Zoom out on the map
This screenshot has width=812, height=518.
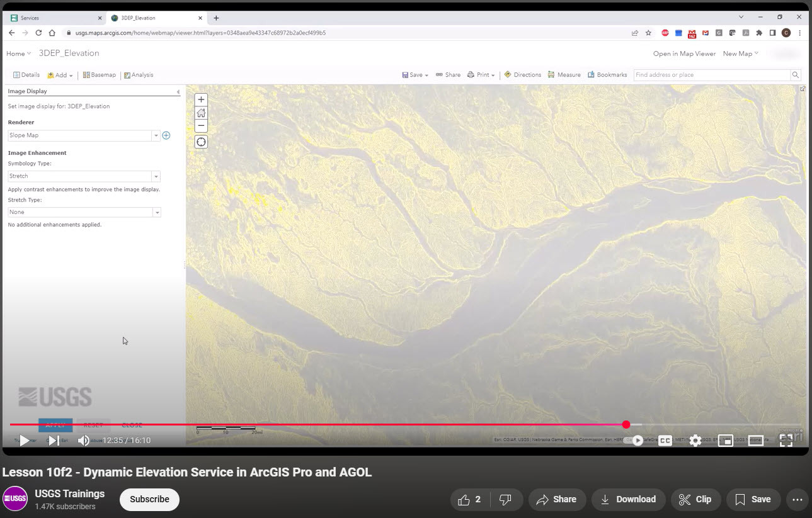[201, 126]
